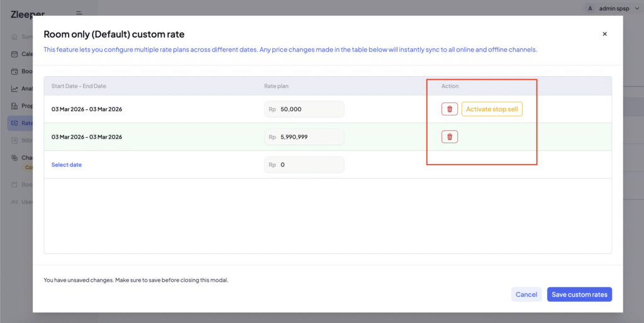
Task: Delete the 5,990,999 custom rate row
Action: tap(449, 136)
